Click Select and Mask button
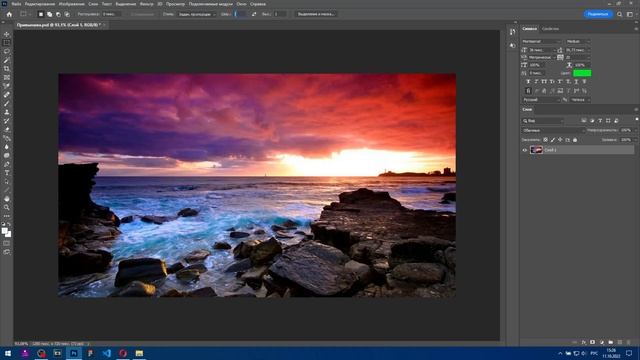 point(316,14)
